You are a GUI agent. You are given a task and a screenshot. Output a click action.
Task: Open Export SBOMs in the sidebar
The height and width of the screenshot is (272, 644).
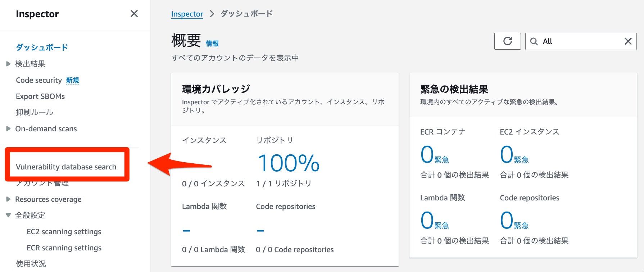40,96
